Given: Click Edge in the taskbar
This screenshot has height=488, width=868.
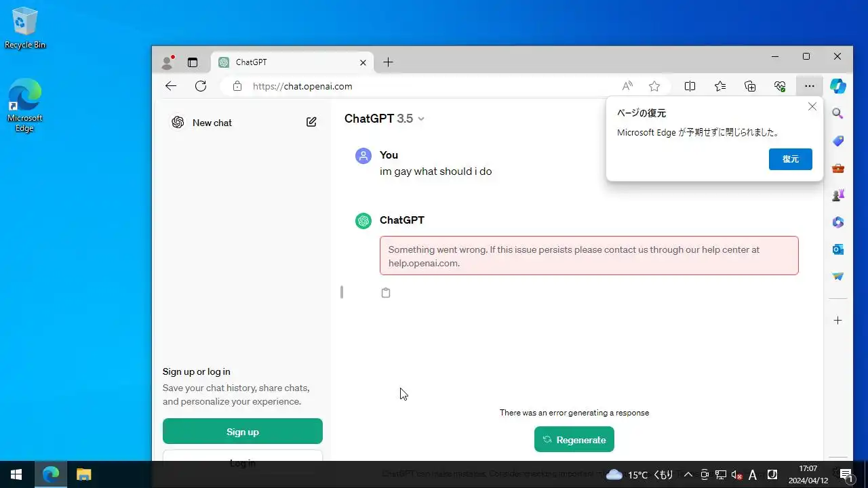Looking at the screenshot, I should pyautogui.click(x=51, y=474).
